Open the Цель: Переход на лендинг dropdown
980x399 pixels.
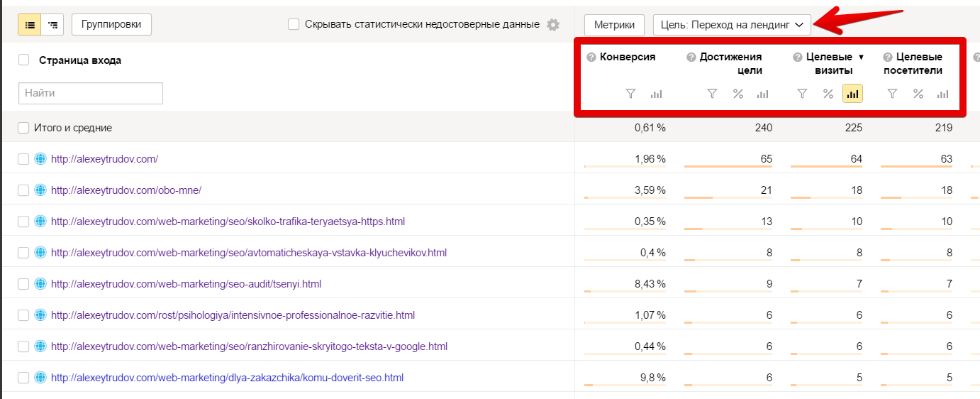[x=732, y=24]
